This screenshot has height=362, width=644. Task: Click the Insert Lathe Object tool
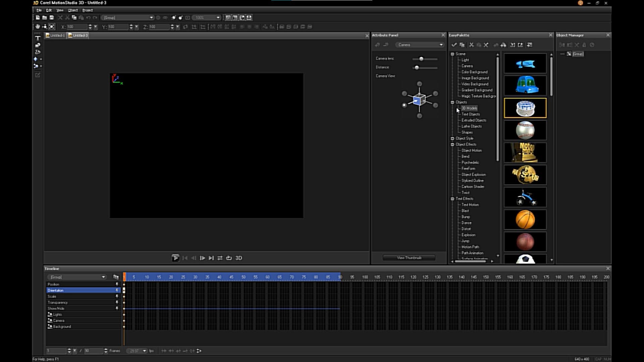click(38, 52)
